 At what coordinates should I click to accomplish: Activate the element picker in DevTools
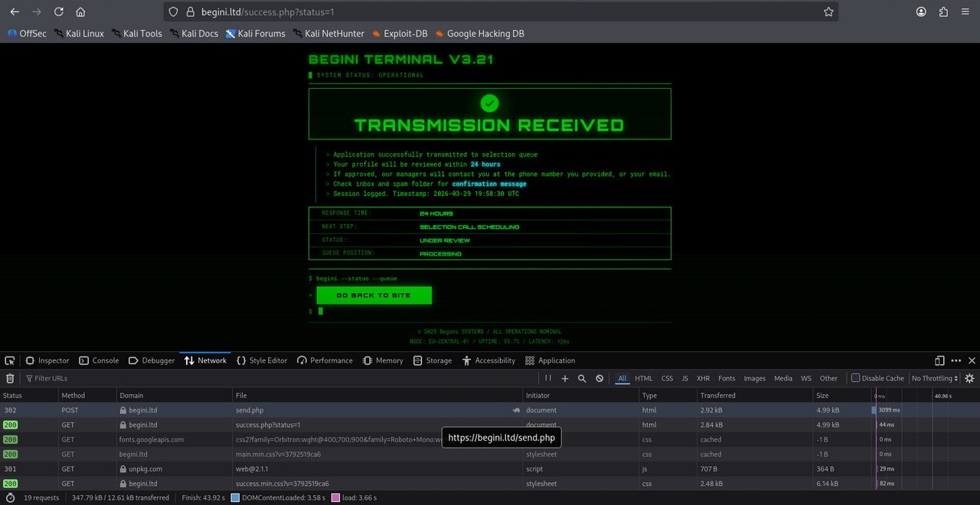point(9,360)
